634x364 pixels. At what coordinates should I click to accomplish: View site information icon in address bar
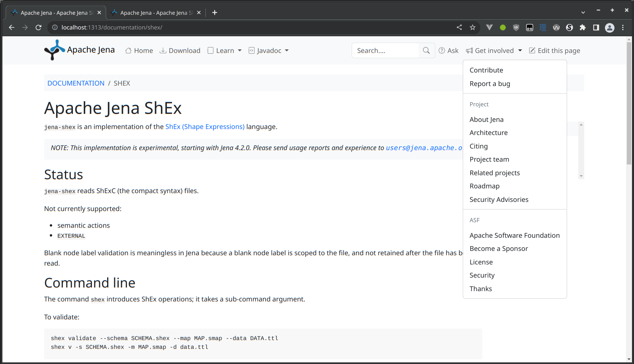coord(55,27)
